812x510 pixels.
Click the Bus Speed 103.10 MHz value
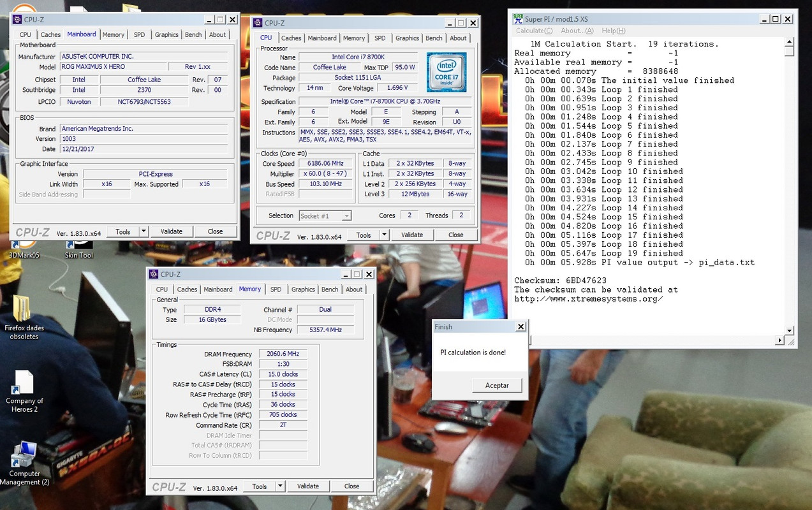(x=325, y=184)
